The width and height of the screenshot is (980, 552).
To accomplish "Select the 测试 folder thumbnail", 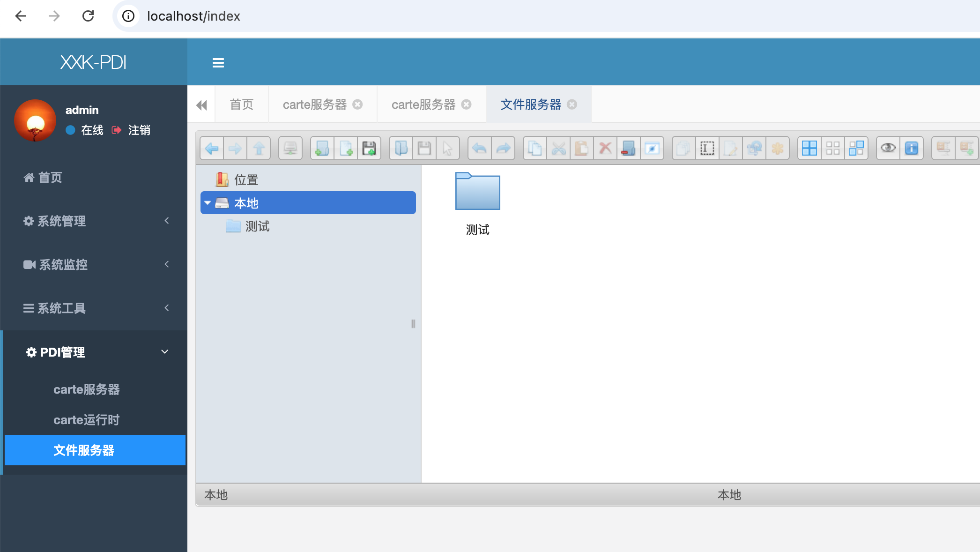I will 477,192.
